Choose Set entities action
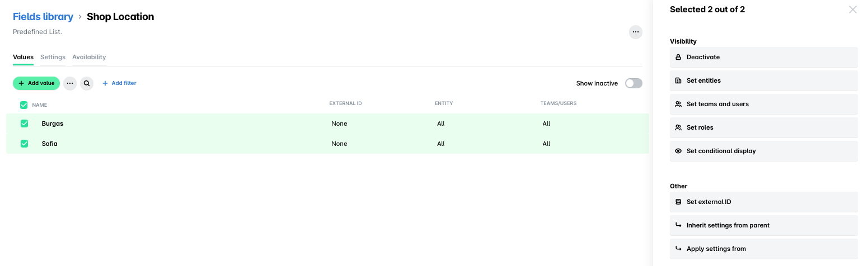The height and width of the screenshot is (266, 868). pyautogui.click(x=763, y=80)
